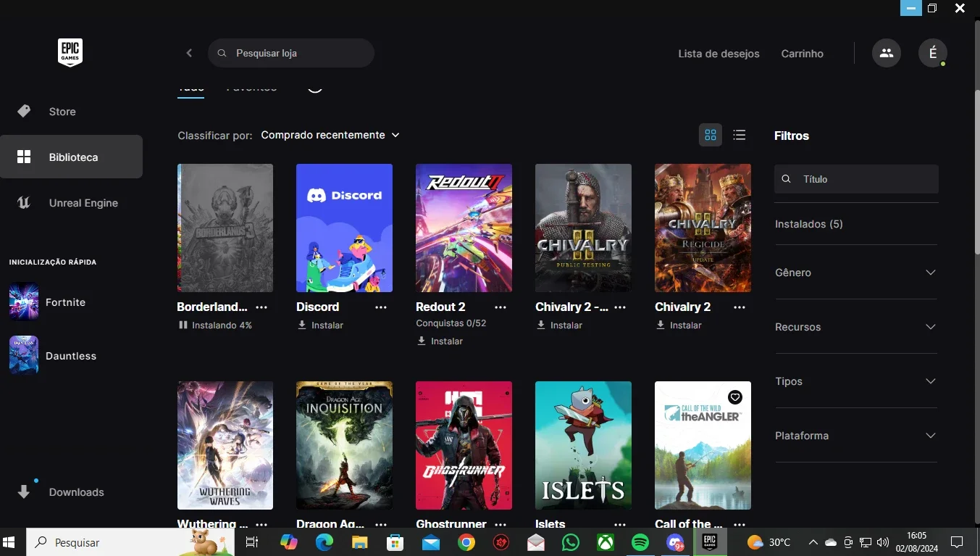Launch Fortnite from quick launch
This screenshot has height=556, width=980.
pyautogui.click(x=48, y=302)
